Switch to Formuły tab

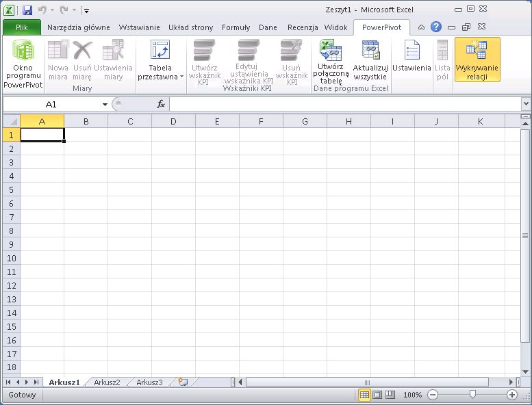236,27
